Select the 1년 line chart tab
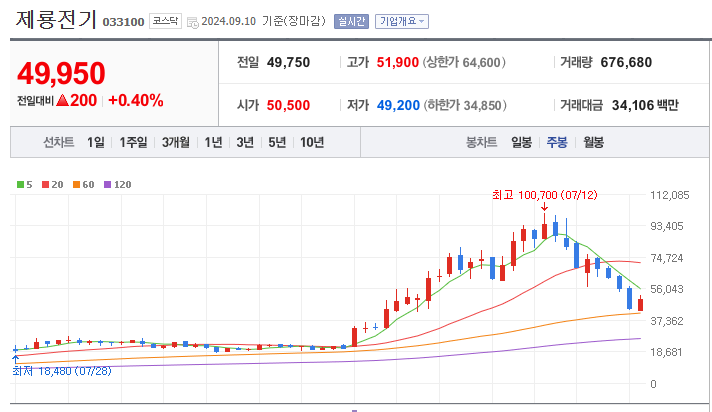712x412 pixels. [213, 143]
